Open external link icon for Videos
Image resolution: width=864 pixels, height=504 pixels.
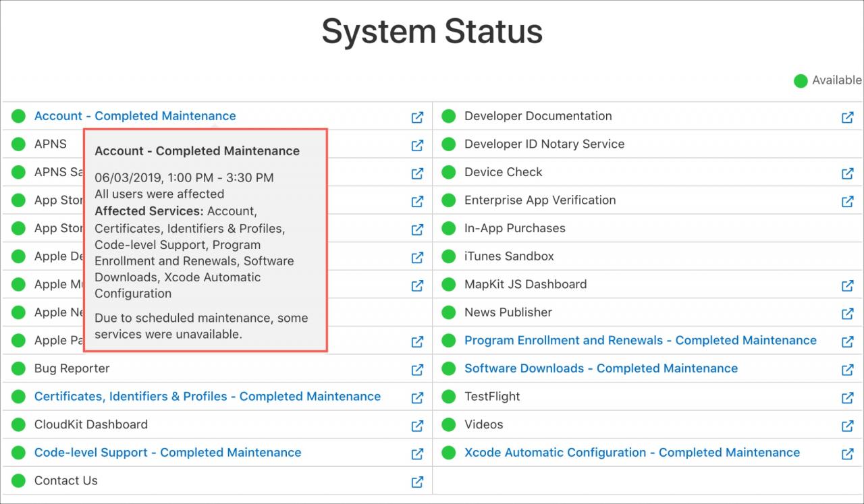[x=847, y=426]
